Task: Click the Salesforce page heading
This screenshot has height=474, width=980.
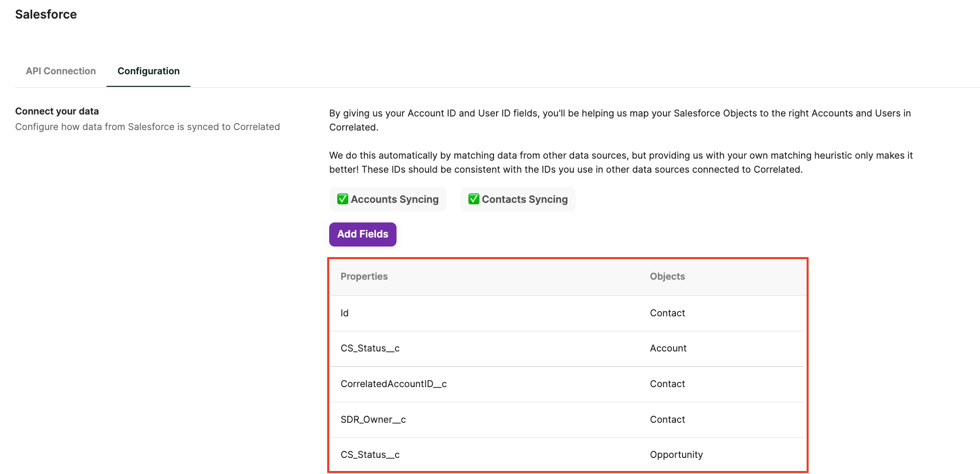Action: pyautogui.click(x=46, y=15)
